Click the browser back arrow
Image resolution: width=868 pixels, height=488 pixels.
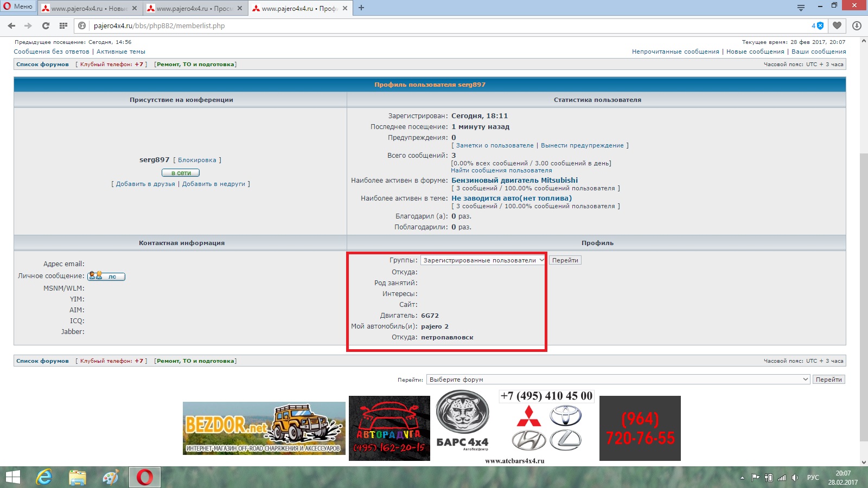tap(11, 25)
